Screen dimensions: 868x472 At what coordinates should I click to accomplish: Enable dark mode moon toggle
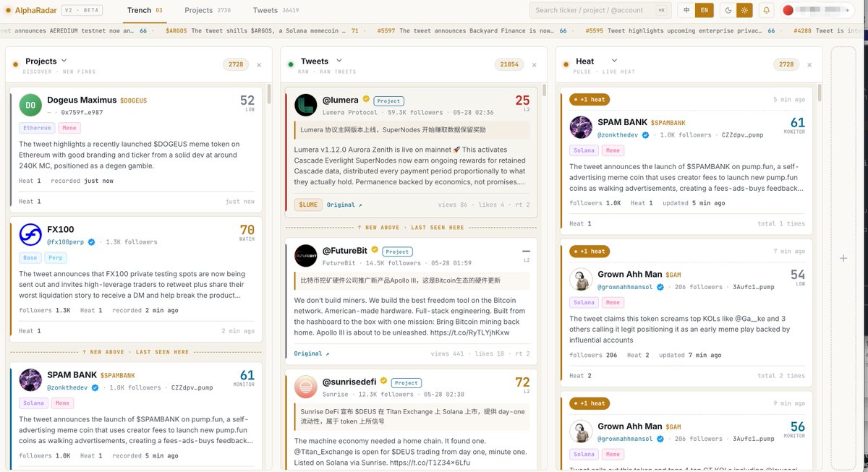point(728,10)
